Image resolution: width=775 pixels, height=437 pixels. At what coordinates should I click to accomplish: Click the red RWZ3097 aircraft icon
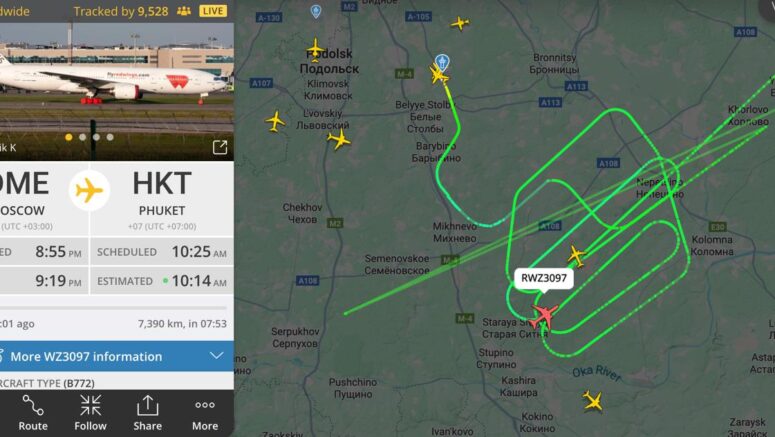point(544,316)
